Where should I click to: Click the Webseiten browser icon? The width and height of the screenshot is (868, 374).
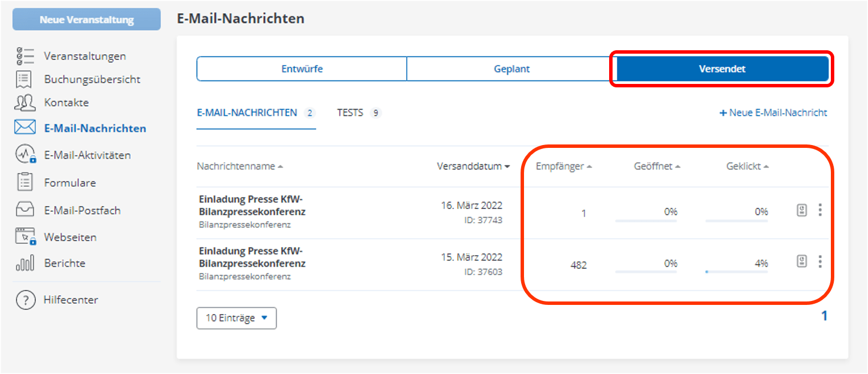click(x=26, y=237)
